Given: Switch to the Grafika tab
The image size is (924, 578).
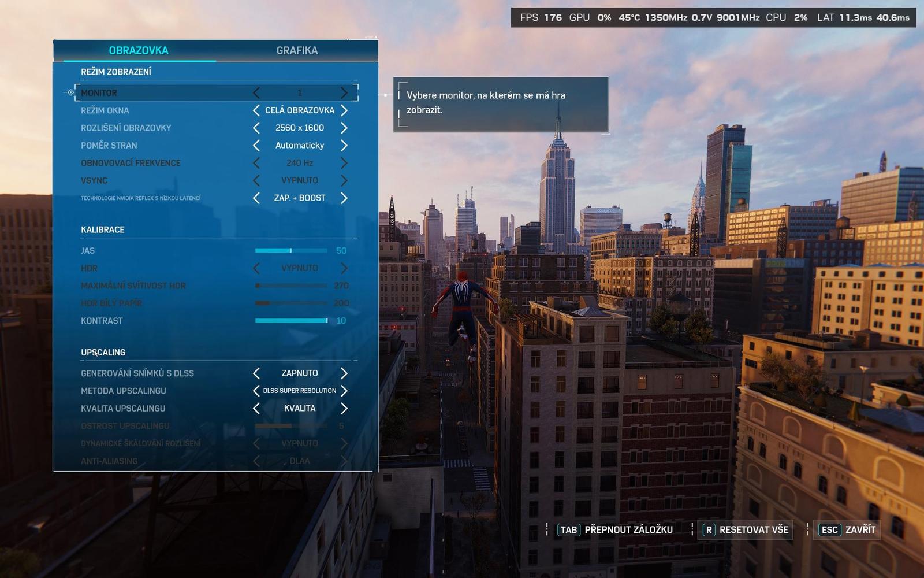Looking at the screenshot, I should coord(297,51).
